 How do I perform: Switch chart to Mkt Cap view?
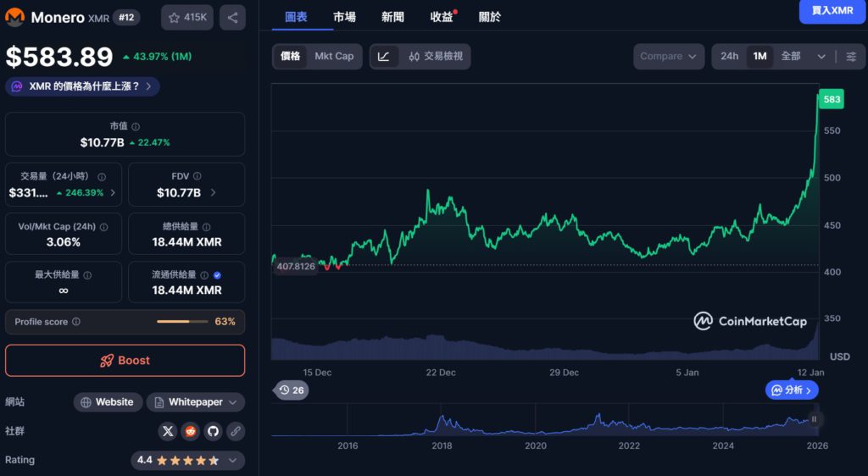click(334, 57)
